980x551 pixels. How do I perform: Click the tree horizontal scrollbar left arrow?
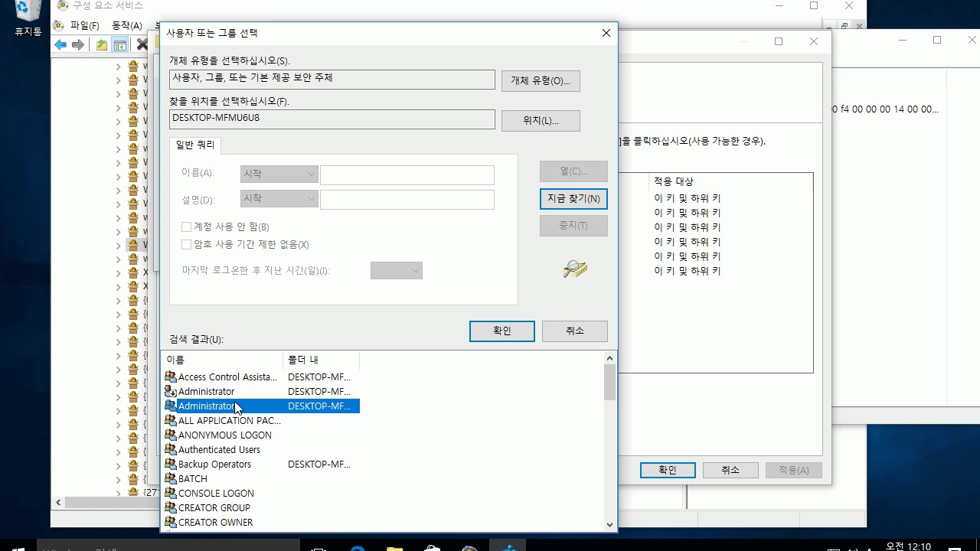pos(58,503)
